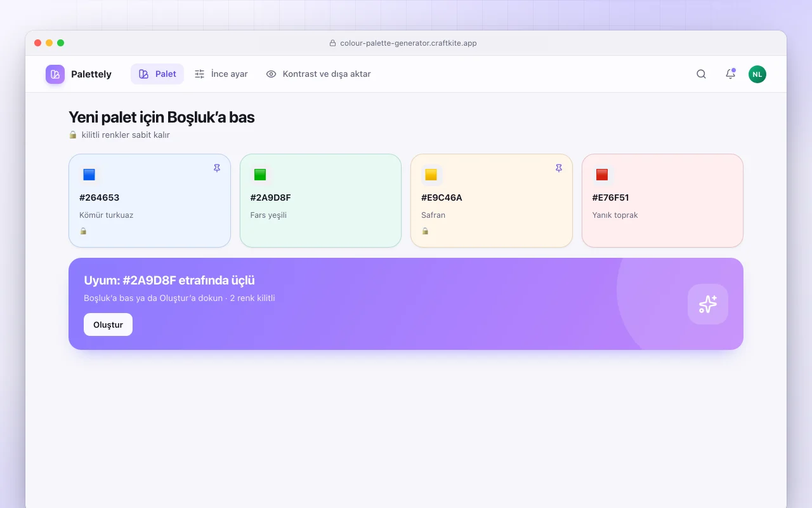The height and width of the screenshot is (508, 812).
Task: Click the search magnifier icon
Action: click(701, 74)
